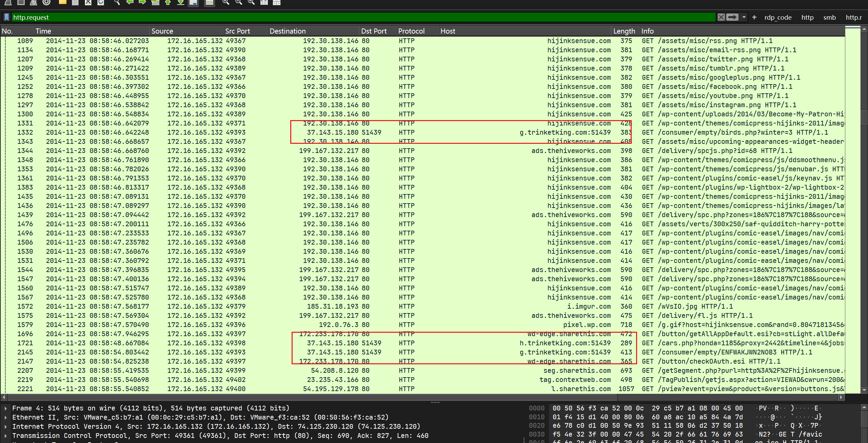
Task: Sort by the Time column header
Action: (92, 31)
